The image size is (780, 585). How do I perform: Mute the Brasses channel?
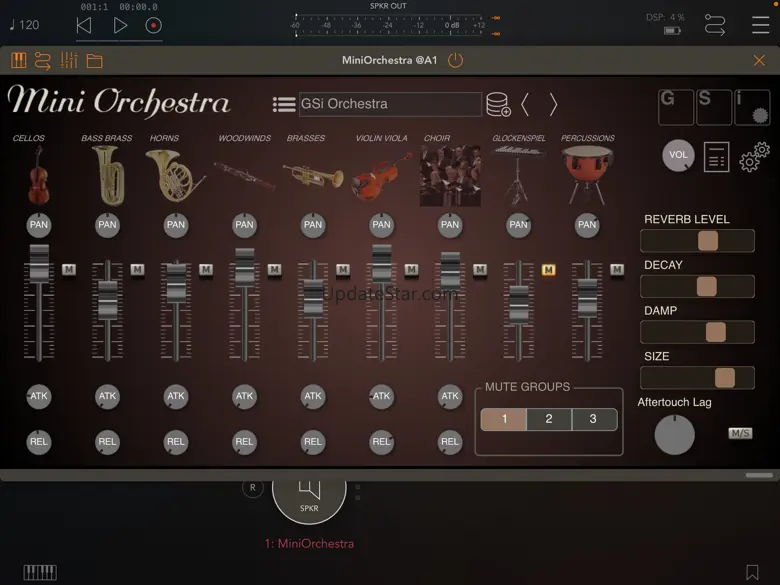pyautogui.click(x=343, y=269)
